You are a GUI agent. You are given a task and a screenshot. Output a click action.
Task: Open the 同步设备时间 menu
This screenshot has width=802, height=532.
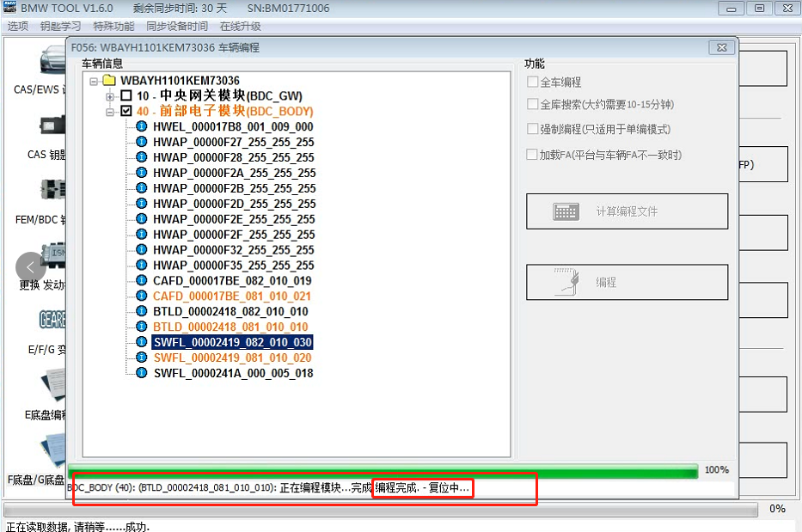(177, 26)
